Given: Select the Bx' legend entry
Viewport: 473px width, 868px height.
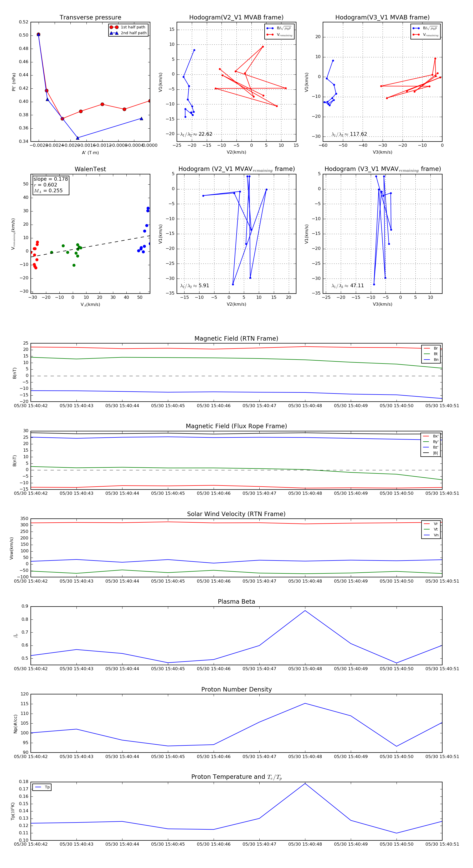Looking at the screenshot, I should click(431, 436).
